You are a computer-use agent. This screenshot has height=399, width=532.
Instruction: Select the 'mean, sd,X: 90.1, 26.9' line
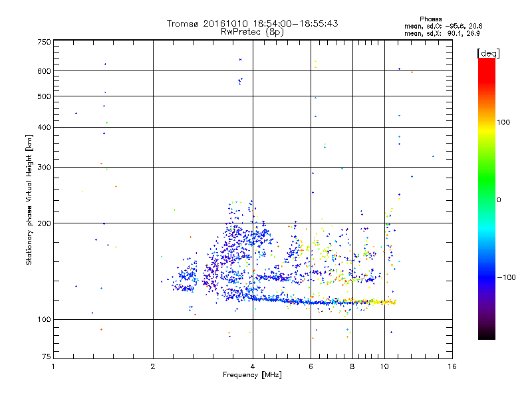442,33
